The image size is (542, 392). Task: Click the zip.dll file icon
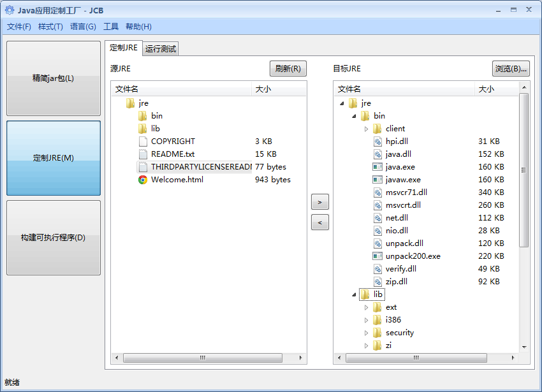pos(377,282)
